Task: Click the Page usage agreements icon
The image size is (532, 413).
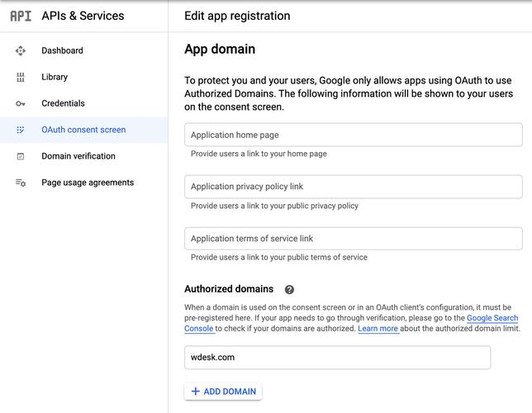Action: tap(21, 183)
